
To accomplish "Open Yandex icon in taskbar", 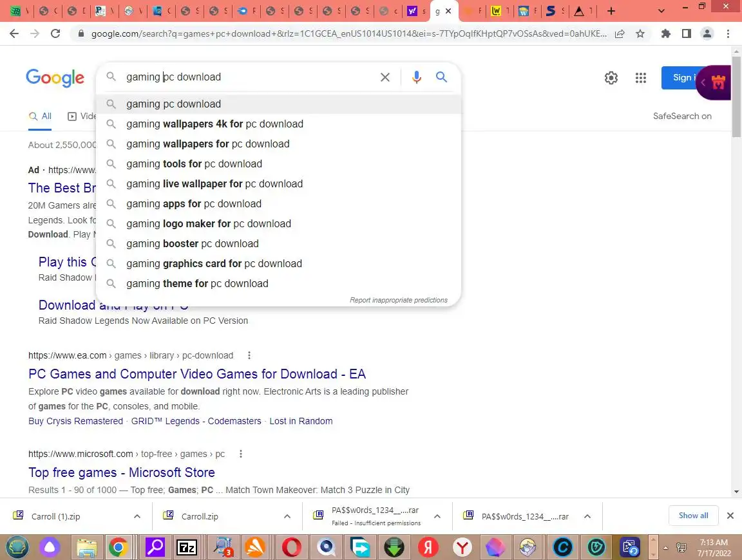I will point(428,548).
